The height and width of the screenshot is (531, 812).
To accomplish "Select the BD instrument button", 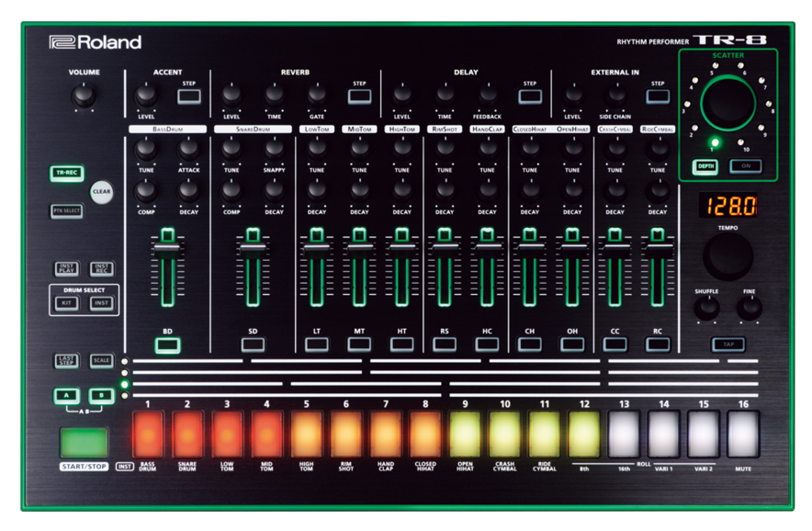I will [x=167, y=345].
